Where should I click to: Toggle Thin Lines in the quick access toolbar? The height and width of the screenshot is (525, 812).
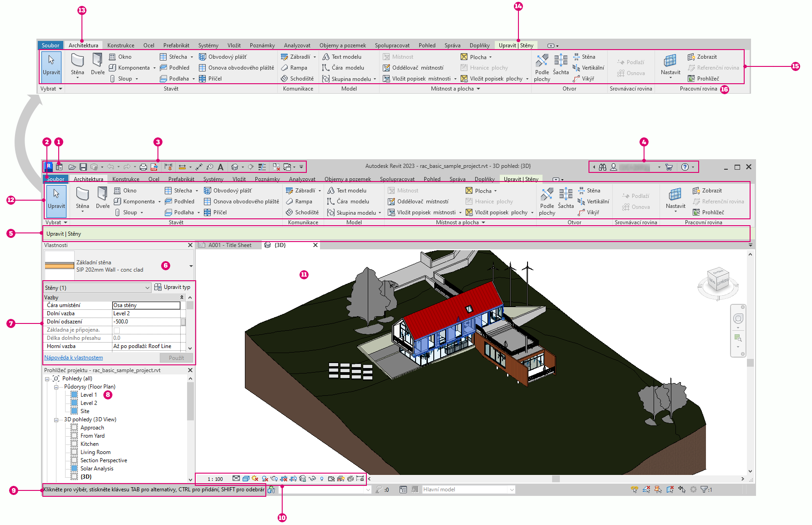click(262, 167)
